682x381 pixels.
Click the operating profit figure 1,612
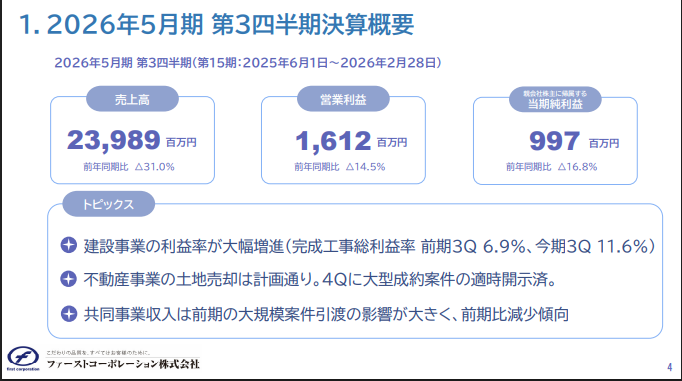coord(333,141)
